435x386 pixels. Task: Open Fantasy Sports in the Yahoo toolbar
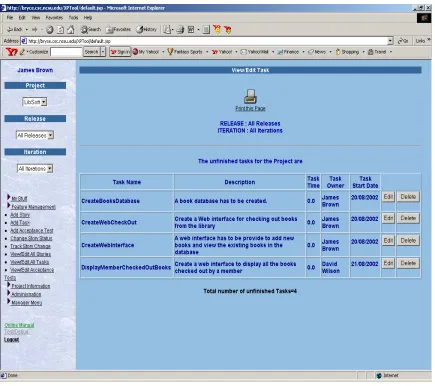[185, 52]
